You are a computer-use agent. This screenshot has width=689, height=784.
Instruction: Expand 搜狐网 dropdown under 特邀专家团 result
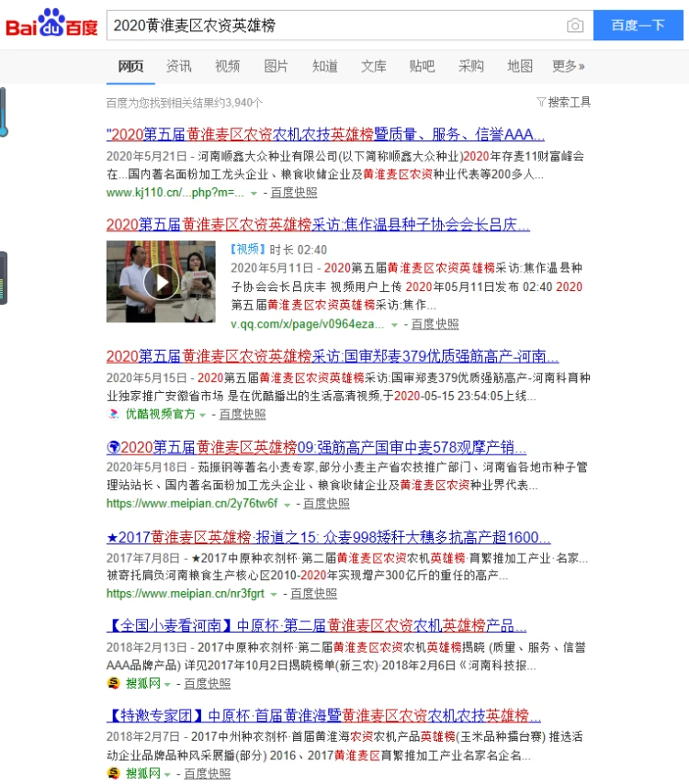tap(167, 775)
